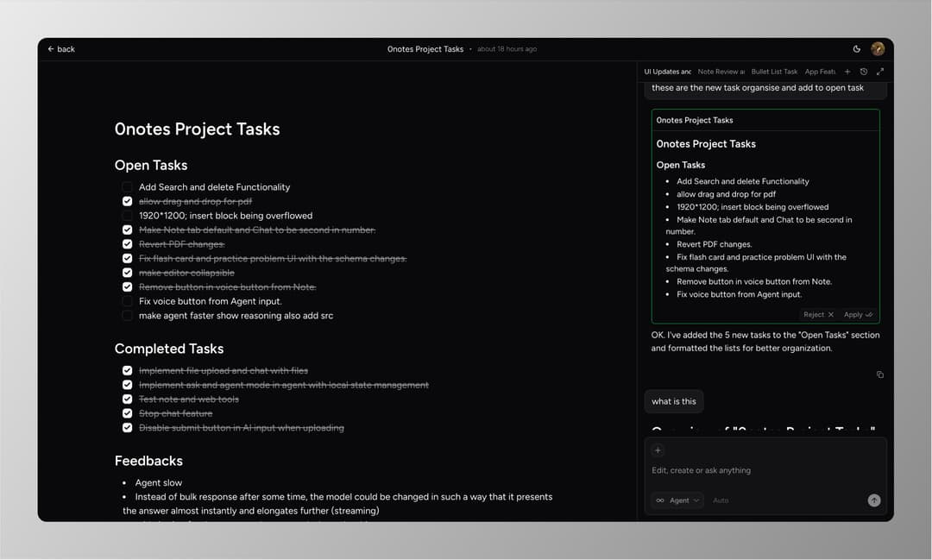
Task: Select the 'App Feat' chat tab
Action: tap(820, 72)
